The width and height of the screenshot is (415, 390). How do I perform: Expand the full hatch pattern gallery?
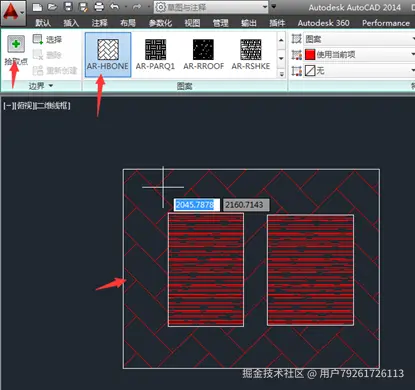[282, 74]
